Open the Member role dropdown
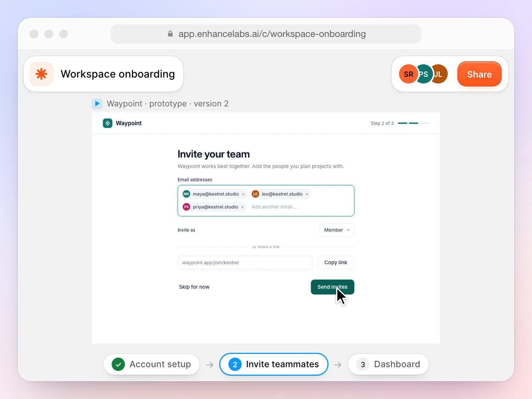This screenshot has height=399, width=532. click(x=337, y=230)
